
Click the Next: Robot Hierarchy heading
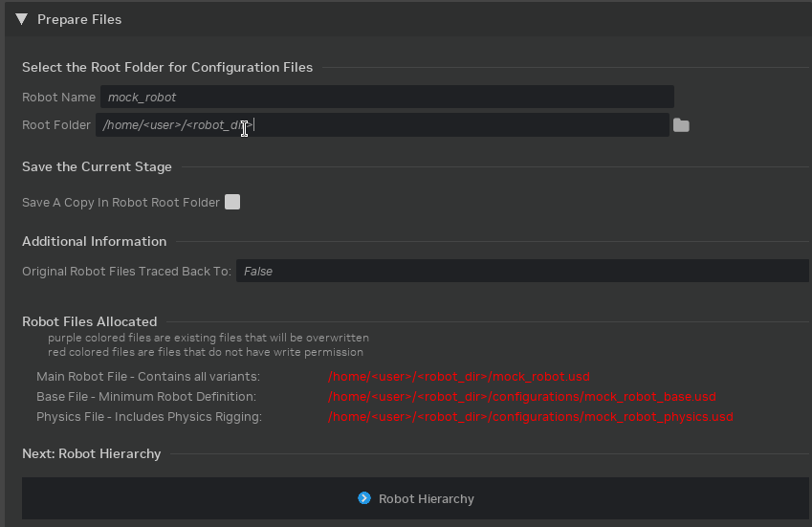[91, 453]
